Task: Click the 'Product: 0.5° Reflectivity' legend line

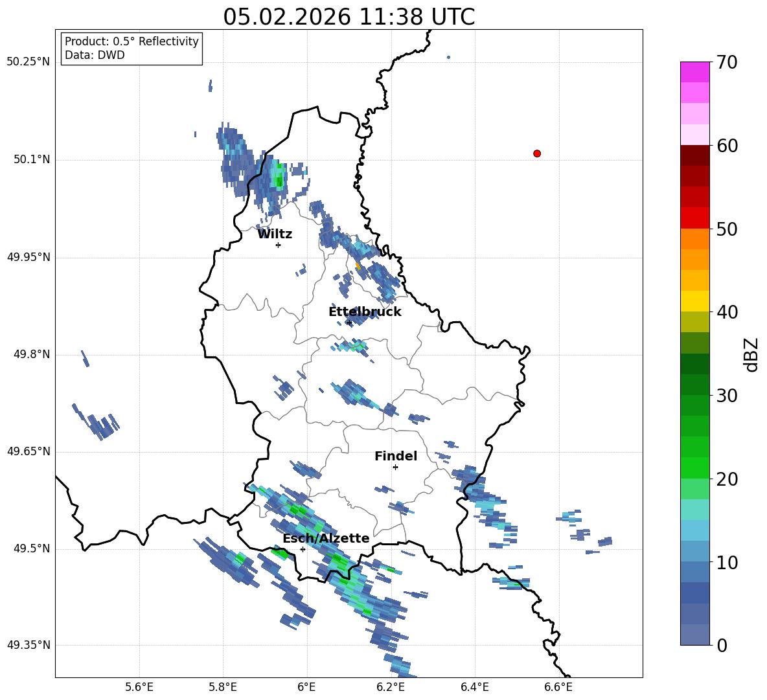Action: pyautogui.click(x=132, y=41)
